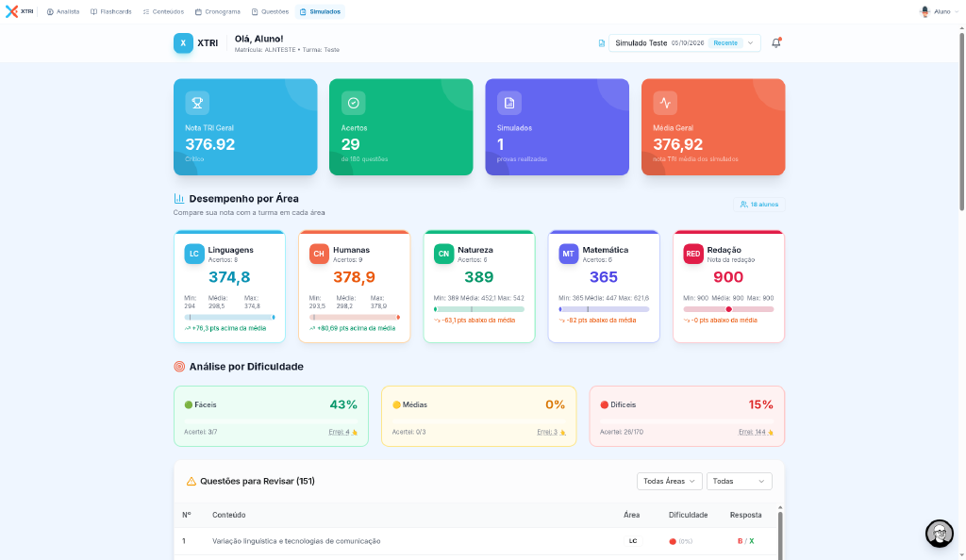
Task: Click the trophy icon on Nota TRI Geral card
Action: (x=197, y=103)
